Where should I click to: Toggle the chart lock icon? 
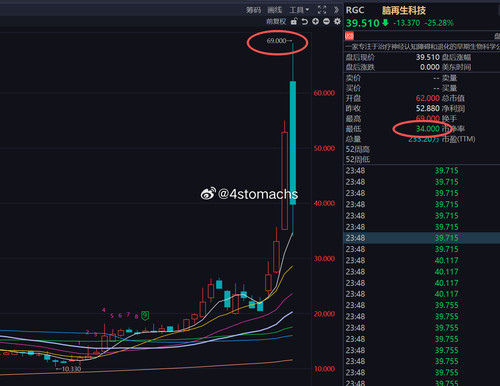pos(294,22)
